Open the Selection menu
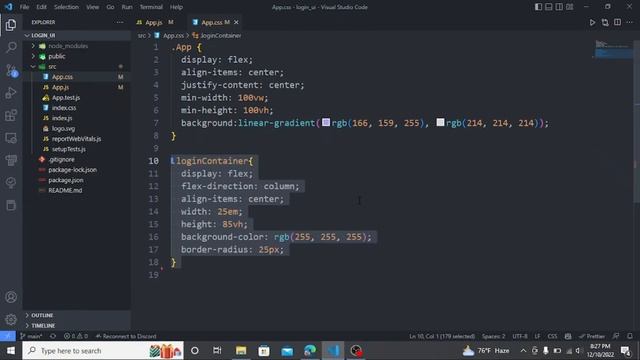The width and height of the screenshot is (640, 360). coord(66,7)
